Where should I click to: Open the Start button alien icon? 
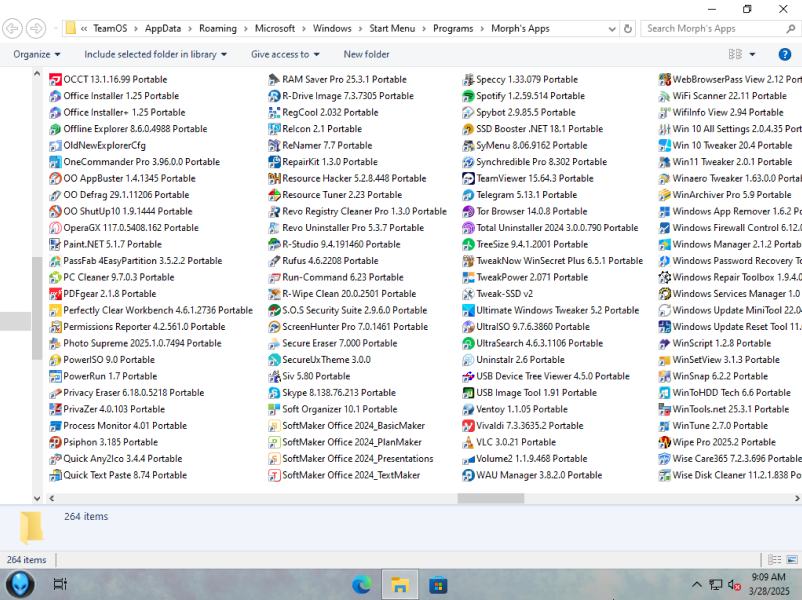click(20, 584)
